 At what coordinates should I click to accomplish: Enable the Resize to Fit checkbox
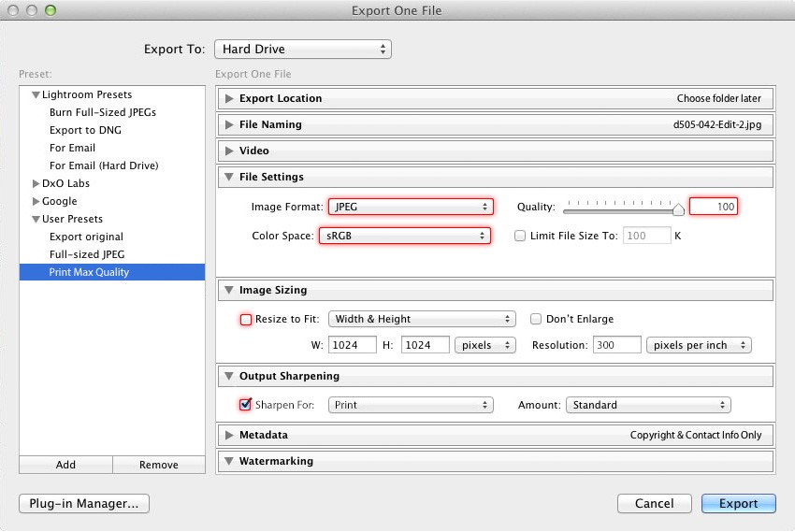[x=246, y=320]
